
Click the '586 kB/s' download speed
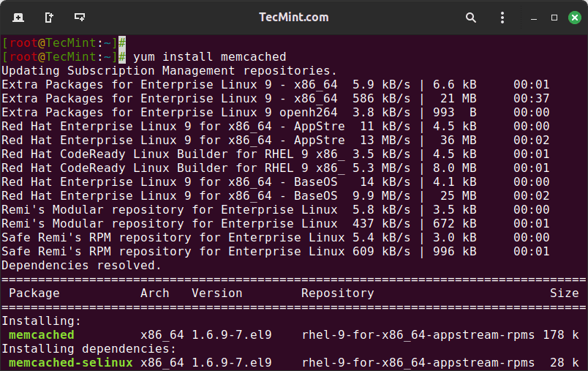pyautogui.click(x=381, y=99)
